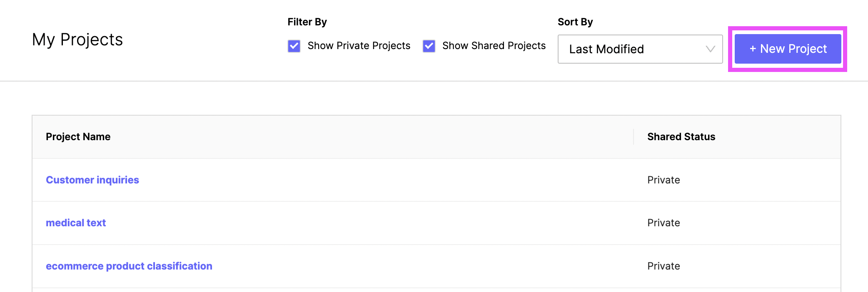Screen dimensions: 868x292
Task: Click the chevron arrow in Sort By box
Action: pyautogui.click(x=710, y=49)
